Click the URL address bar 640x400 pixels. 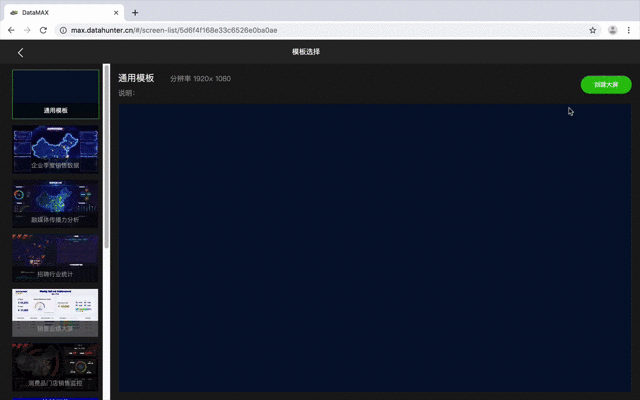(327, 30)
